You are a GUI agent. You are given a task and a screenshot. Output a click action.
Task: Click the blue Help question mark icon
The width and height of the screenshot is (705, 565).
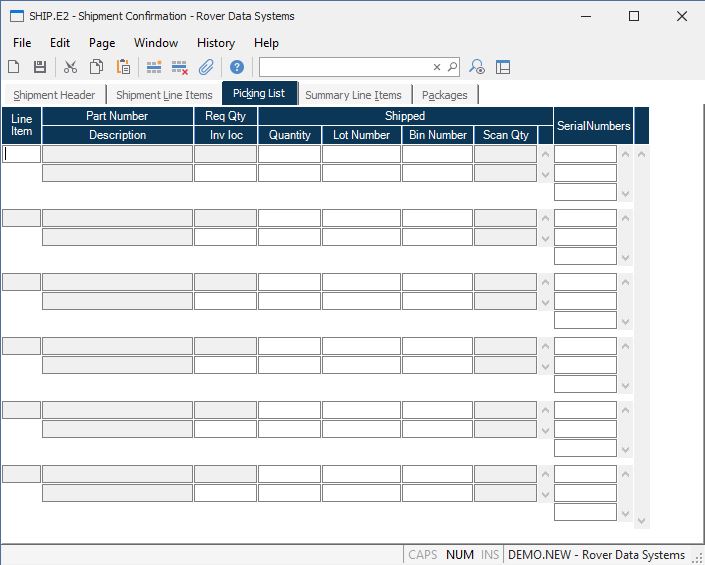[x=237, y=67]
